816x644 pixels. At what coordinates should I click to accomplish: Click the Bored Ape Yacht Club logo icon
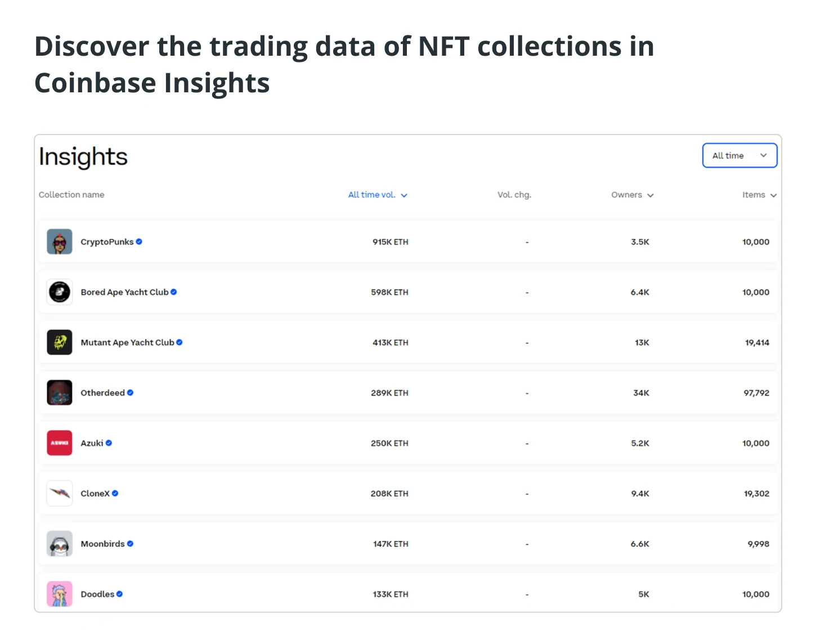click(59, 292)
